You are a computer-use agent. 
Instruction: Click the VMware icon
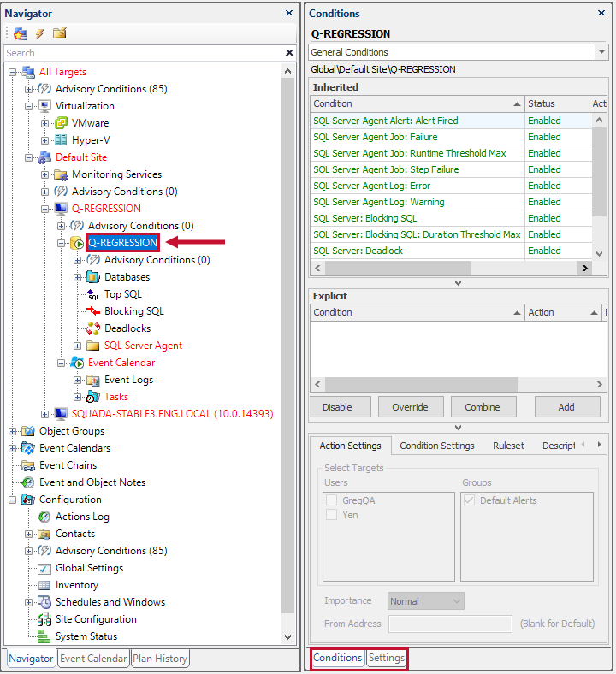(61, 123)
